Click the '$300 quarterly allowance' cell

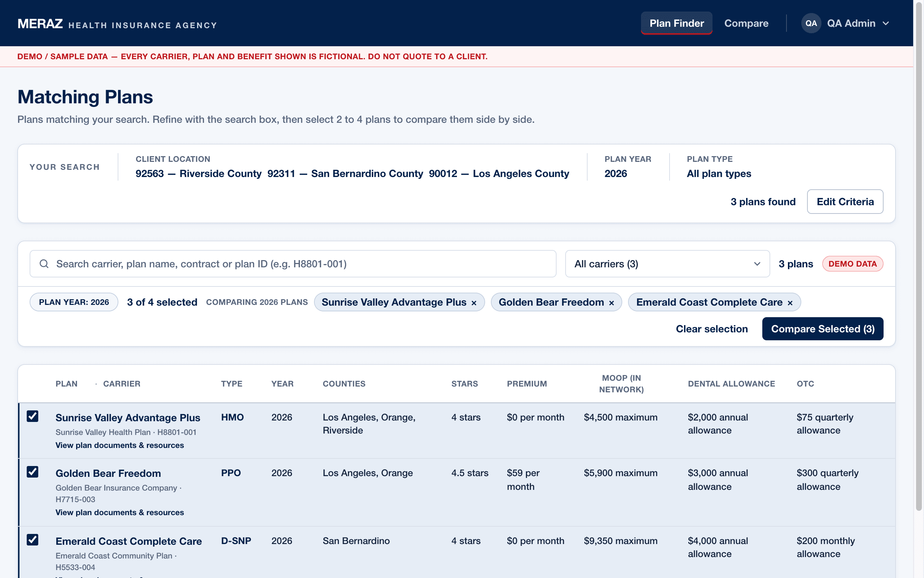[827, 480]
